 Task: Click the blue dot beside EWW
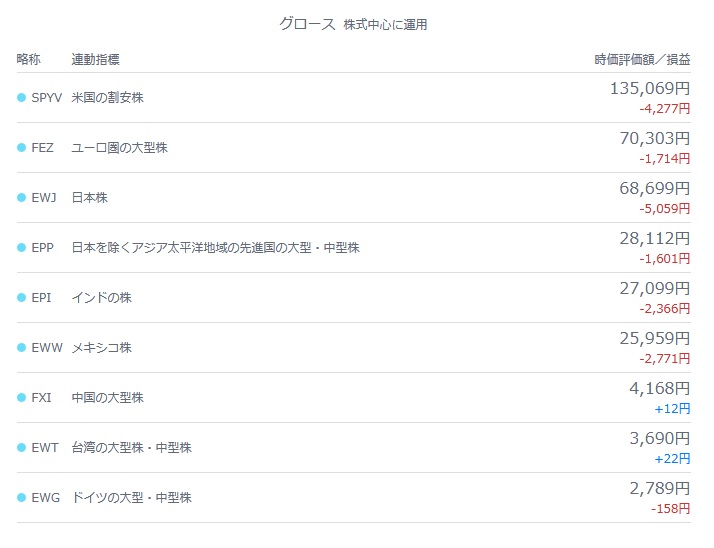21,348
